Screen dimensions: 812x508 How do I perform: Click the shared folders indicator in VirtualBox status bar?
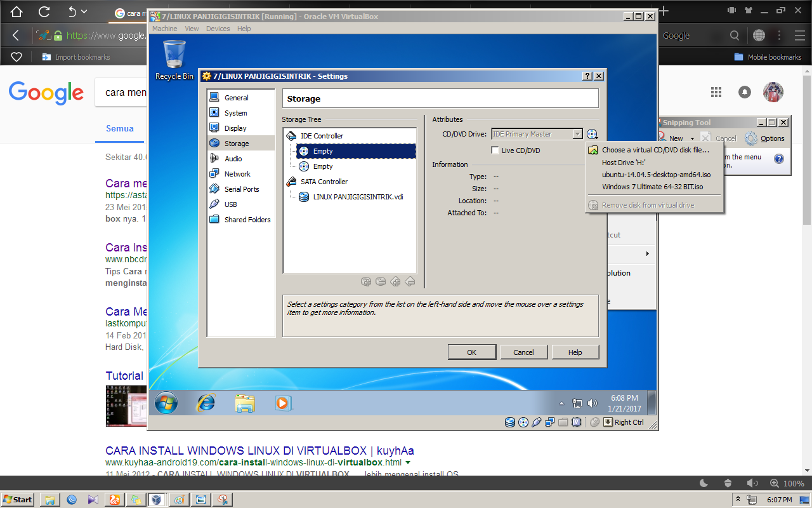[x=563, y=422]
